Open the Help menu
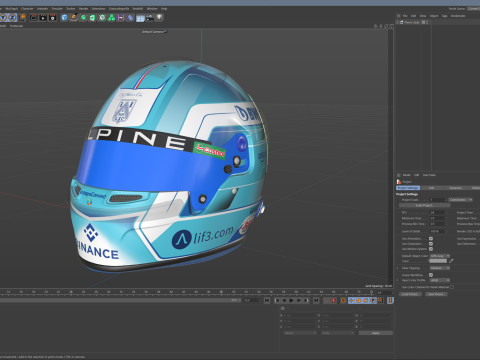Screen dimensions: 480x360 164,9
